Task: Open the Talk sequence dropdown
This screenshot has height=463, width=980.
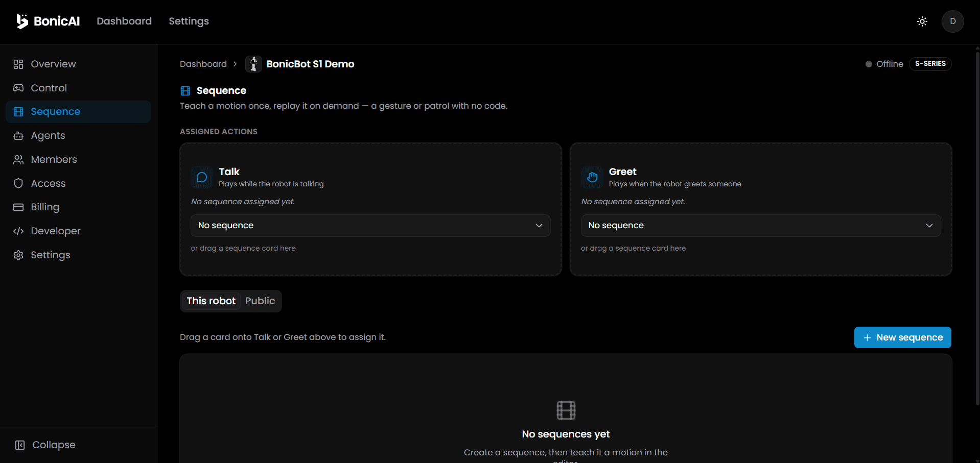Action: point(370,226)
